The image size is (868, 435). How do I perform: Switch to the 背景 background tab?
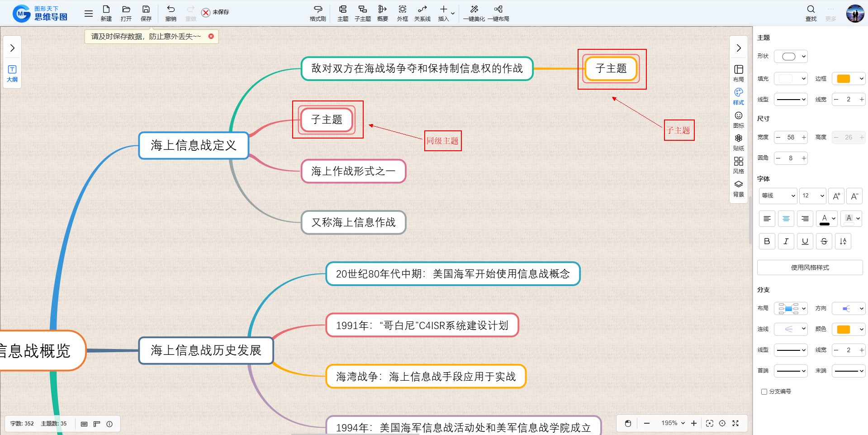(x=738, y=188)
